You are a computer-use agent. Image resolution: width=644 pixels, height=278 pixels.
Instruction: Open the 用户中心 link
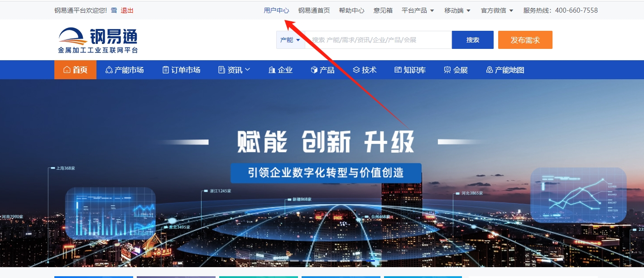(277, 10)
